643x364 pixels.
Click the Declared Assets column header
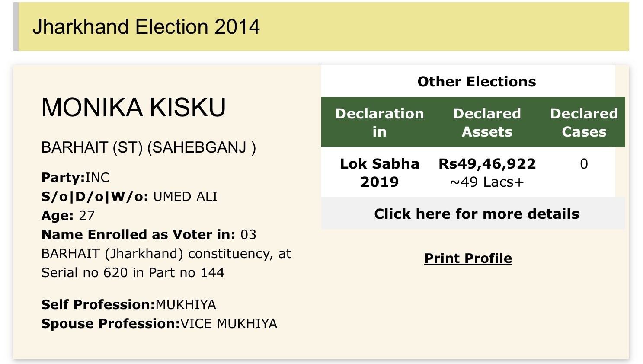pyautogui.click(x=487, y=122)
